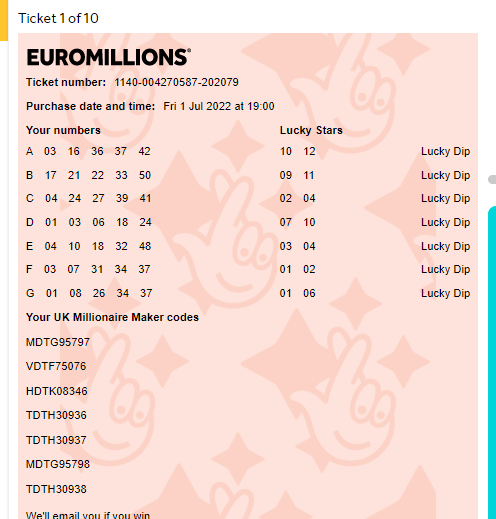Select Millionaire Maker code VDTF75076

point(56,366)
